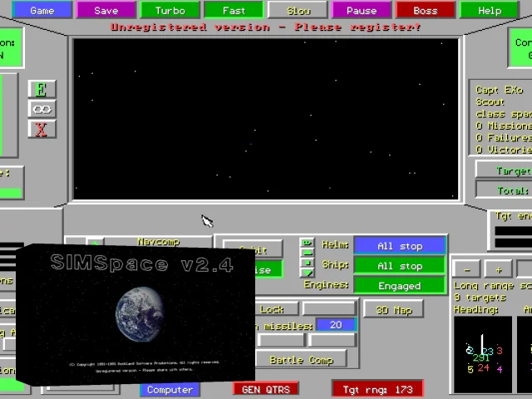Click the main space viewscreen
Screen dimensions: 532x399
tap(266, 119)
